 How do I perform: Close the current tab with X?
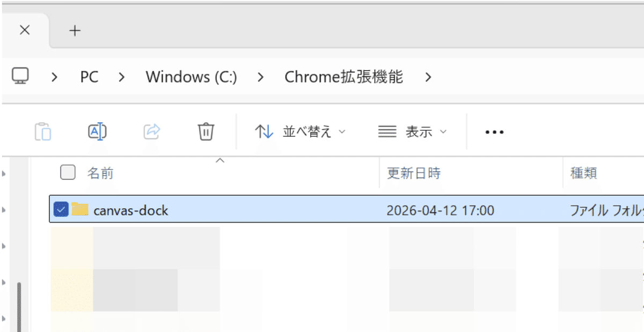[24, 31]
